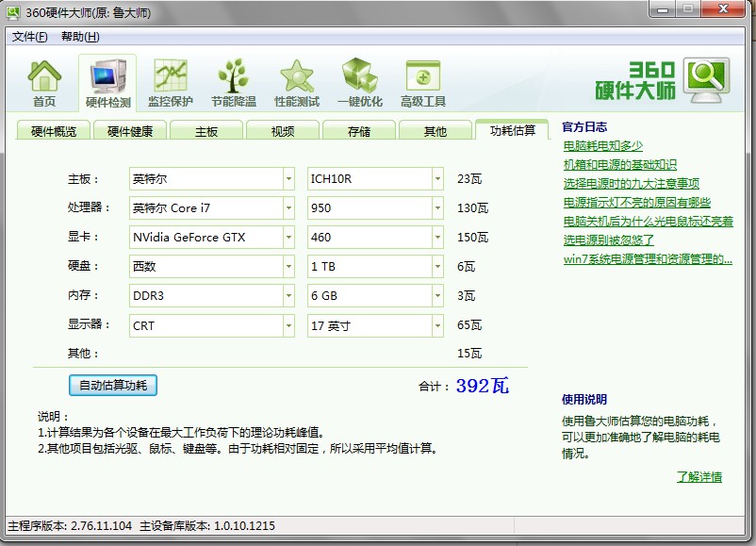Expand the 英特尔 Core i7 processor dropdown
756x546 pixels.
tap(288, 208)
